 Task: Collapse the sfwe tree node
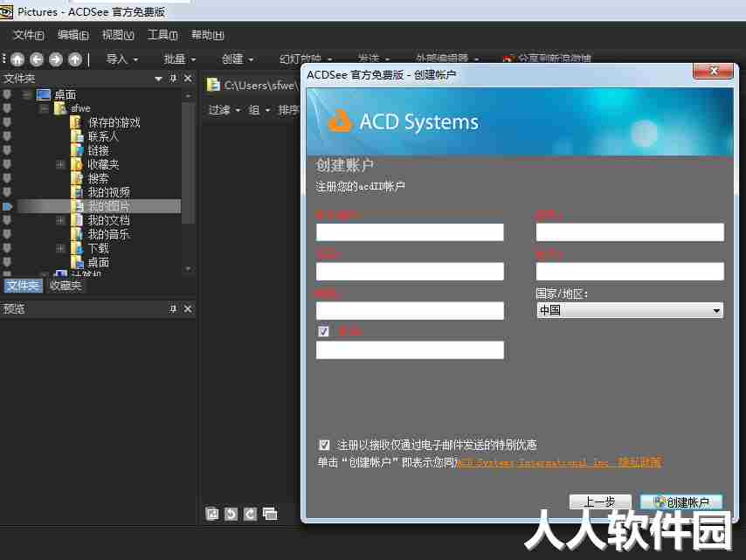coord(44,108)
